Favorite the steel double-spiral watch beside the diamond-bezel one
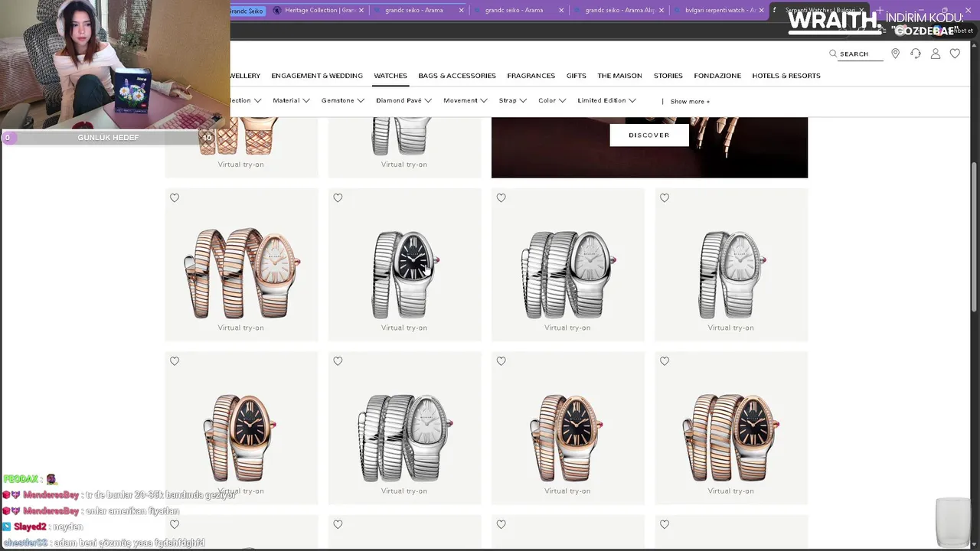This screenshot has height=551, width=980. (501, 198)
